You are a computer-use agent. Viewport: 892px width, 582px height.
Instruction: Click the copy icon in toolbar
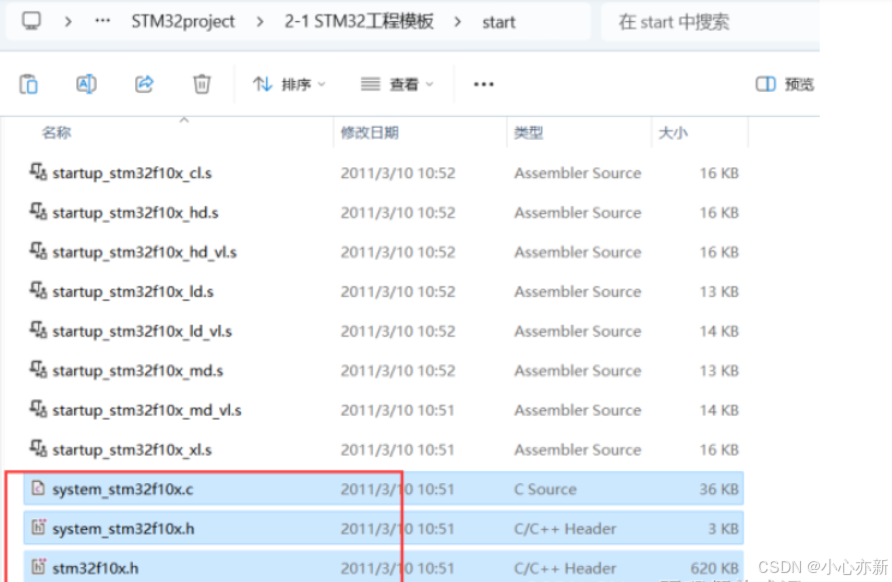(28, 84)
